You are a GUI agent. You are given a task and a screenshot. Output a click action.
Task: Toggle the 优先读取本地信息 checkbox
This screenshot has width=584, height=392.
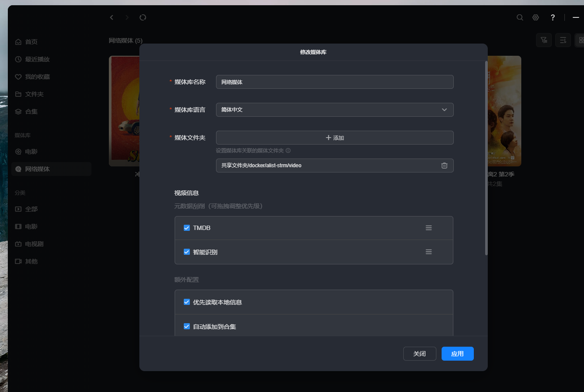click(187, 302)
